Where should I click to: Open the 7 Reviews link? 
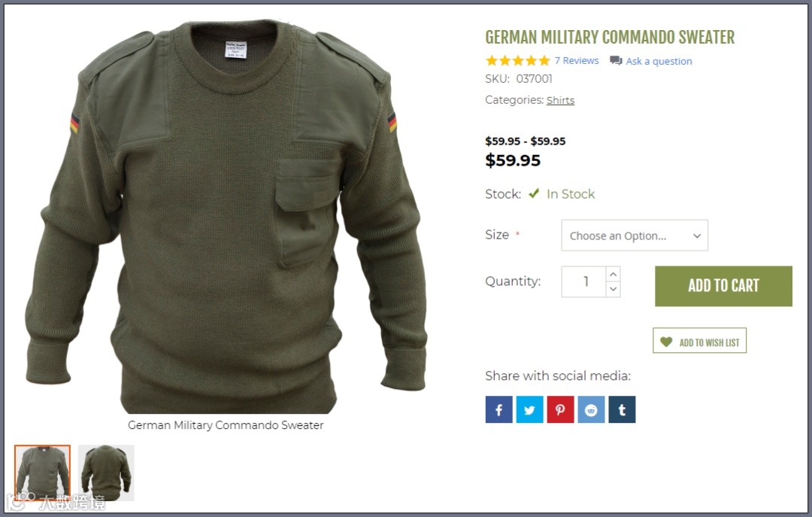[x=577, y=61]
